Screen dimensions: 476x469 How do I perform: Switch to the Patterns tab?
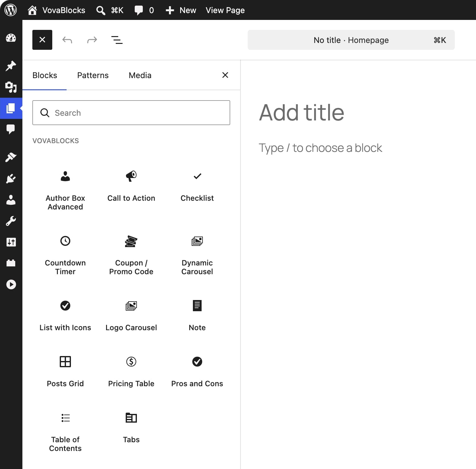click(93, 75)
